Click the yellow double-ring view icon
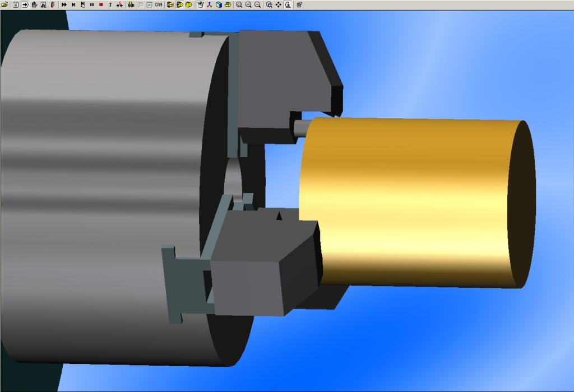This screenshot has height=392, width=574. tap(188, 4)
